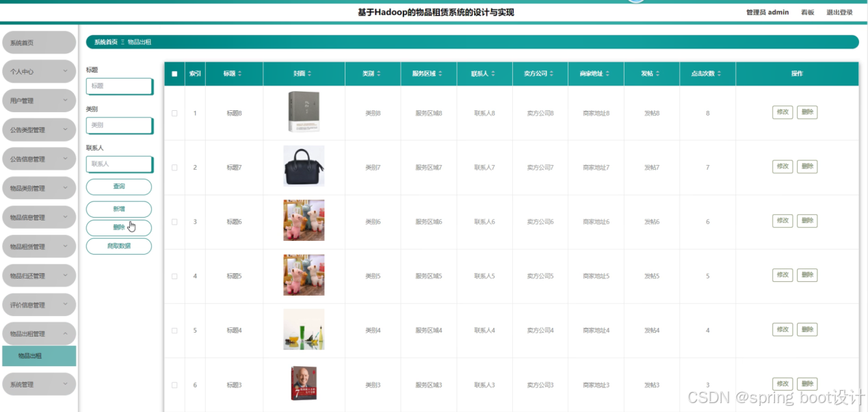Toggle the select-all checkbox in table header

point(174,74)
